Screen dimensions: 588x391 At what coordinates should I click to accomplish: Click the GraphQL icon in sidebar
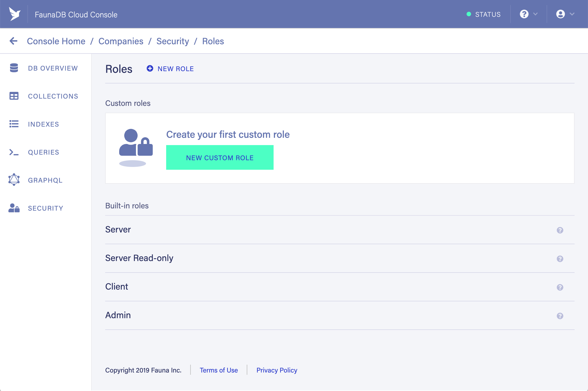(14, 180)
